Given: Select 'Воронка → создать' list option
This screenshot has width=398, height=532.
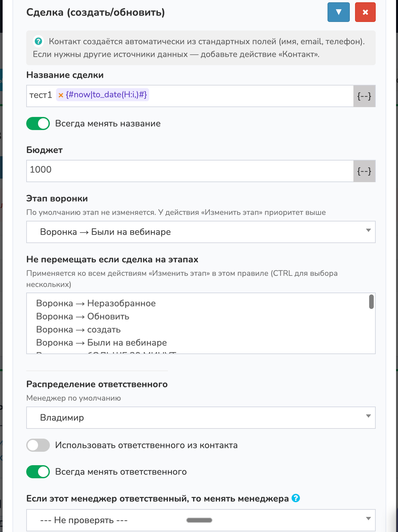Looking at the screenshot, I should pyautogui.click(x=78, y=330).
